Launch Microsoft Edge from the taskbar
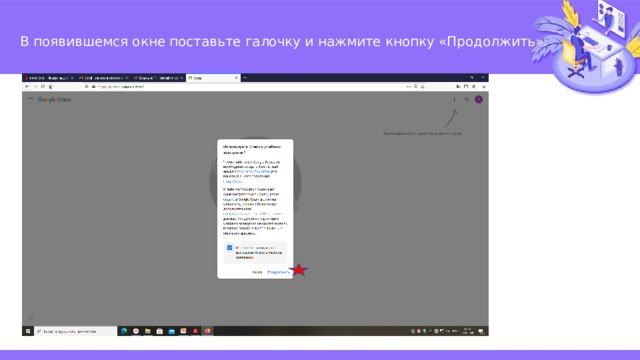 [x=124, y=331]
